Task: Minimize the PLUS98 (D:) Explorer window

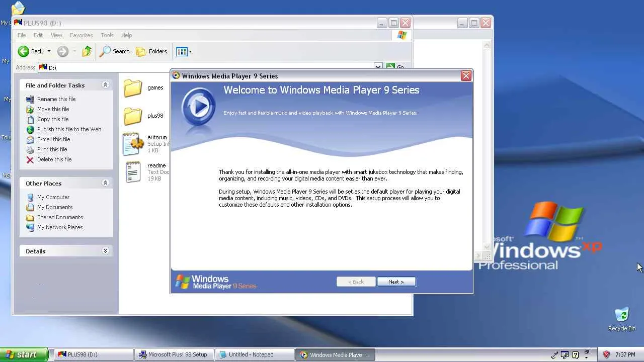Action: click(382, 23)
